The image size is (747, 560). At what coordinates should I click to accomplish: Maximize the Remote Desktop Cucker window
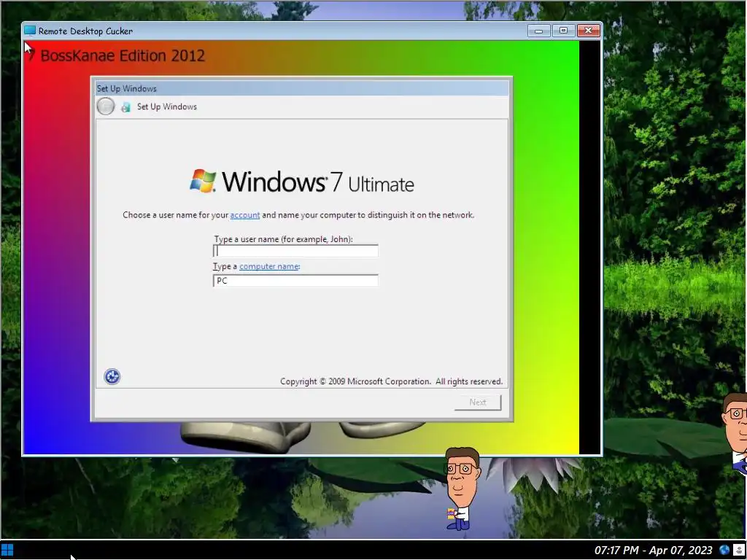[x=564, y=31]
